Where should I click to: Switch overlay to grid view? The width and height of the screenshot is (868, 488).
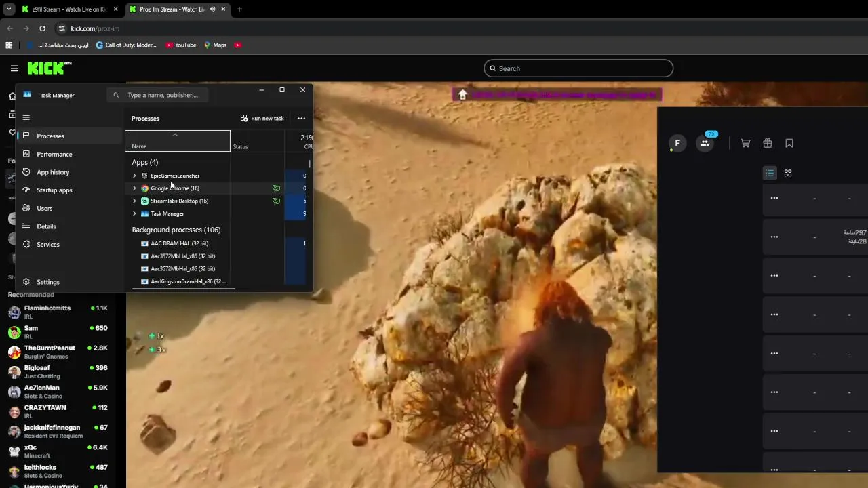pyautogui.click(x=788, y=173)
